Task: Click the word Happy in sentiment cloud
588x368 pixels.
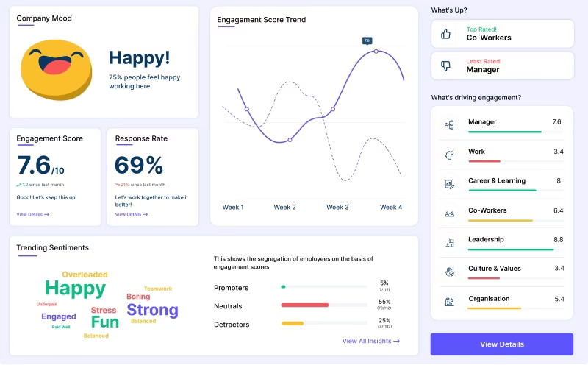Action: [76, 289]
